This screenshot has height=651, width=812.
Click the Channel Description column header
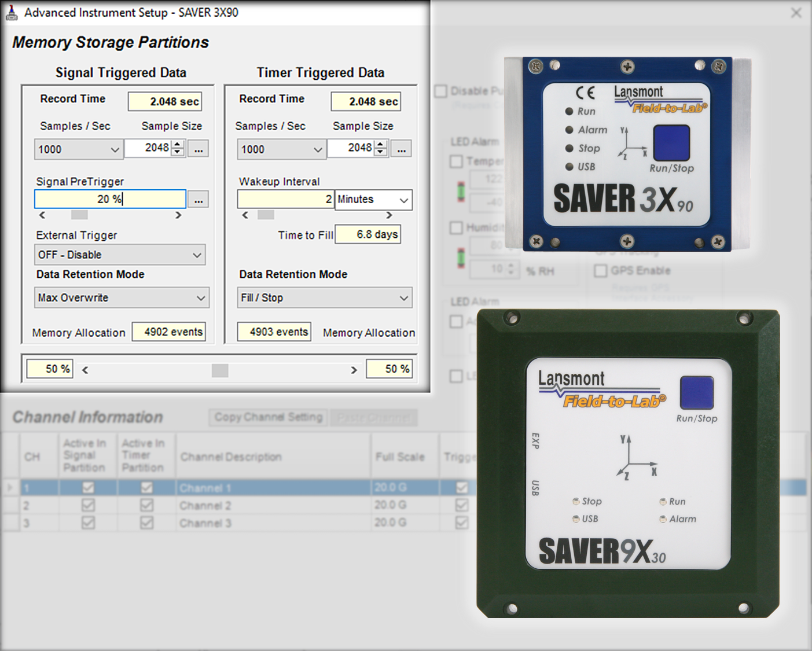[273, 456]
